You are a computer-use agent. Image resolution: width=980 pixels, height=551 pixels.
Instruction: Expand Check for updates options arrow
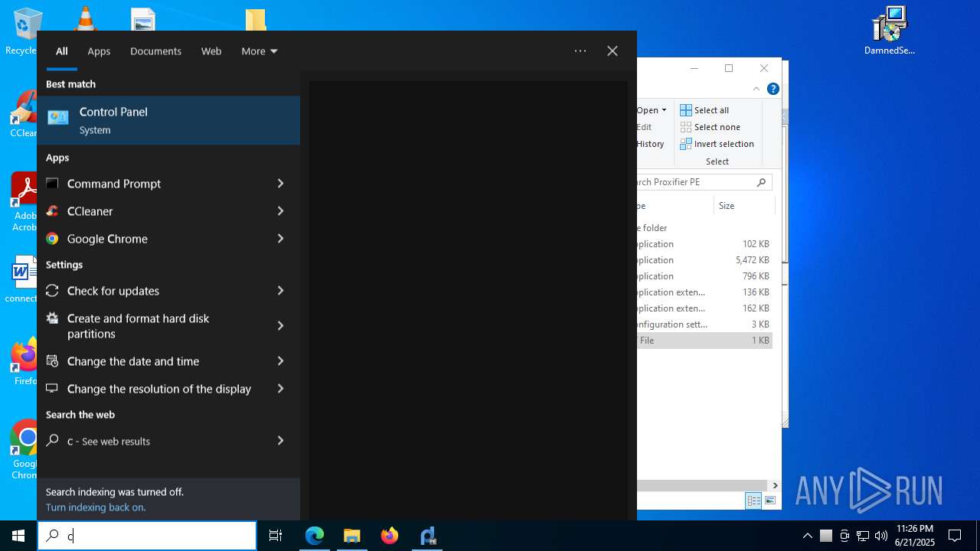tap(280, 291)
